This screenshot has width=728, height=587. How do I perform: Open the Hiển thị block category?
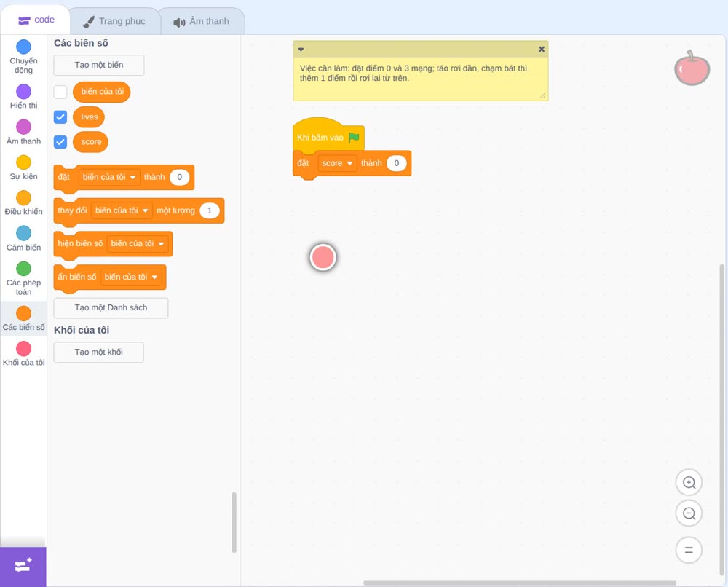[23, 97]
